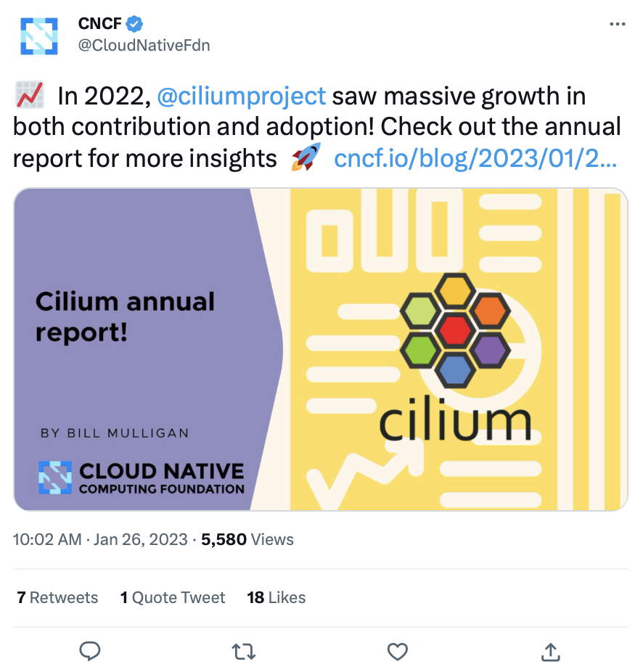Retweet using the arrows icon
The width and height of the screenshot is (643, 672).
(x=243, y=652)
